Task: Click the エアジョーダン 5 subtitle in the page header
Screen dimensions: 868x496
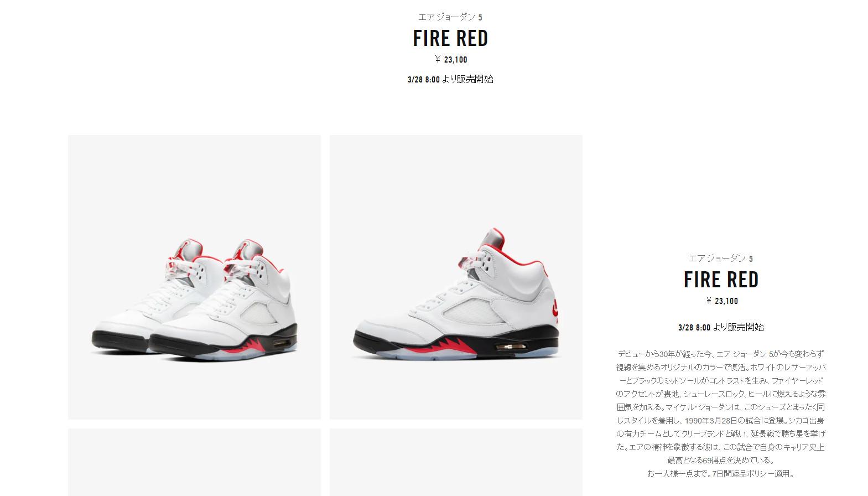Action: (450, 17)
